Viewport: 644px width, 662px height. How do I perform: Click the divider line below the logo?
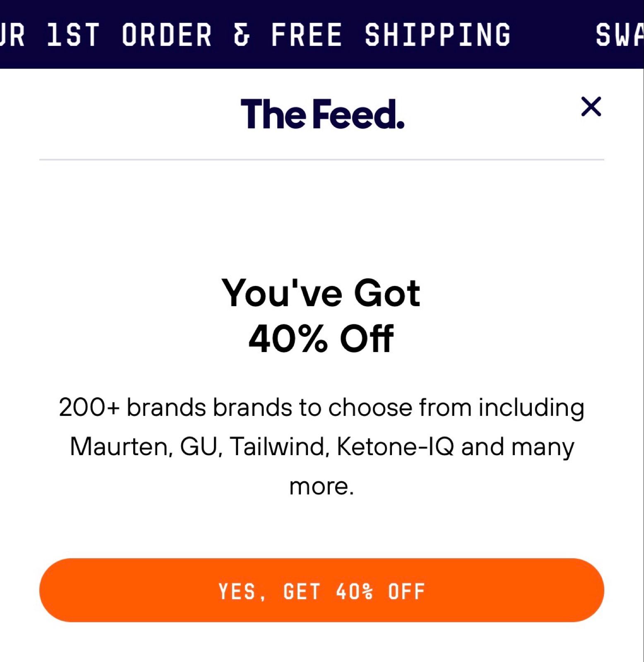coord(322,159)
